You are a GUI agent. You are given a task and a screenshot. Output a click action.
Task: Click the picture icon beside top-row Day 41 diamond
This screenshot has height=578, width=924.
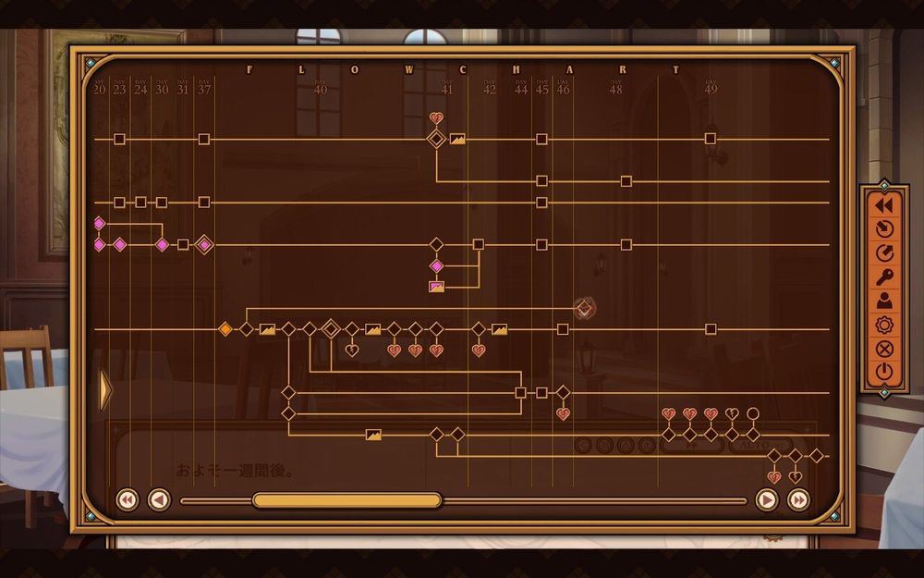coord(457,140)
